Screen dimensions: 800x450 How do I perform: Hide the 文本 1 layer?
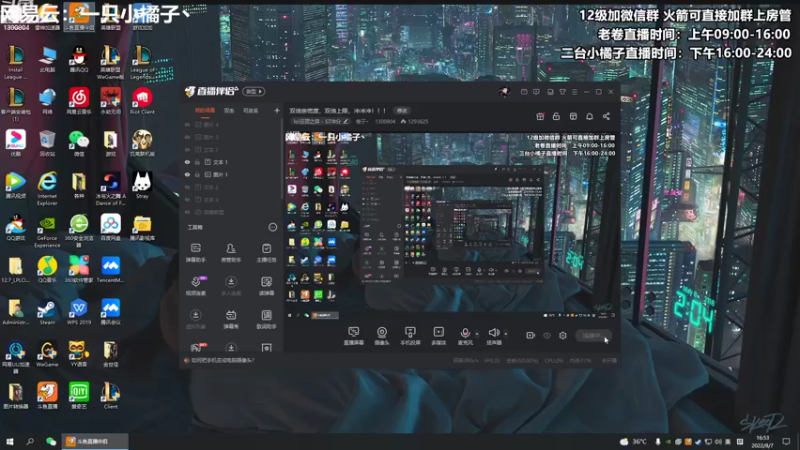187,162
